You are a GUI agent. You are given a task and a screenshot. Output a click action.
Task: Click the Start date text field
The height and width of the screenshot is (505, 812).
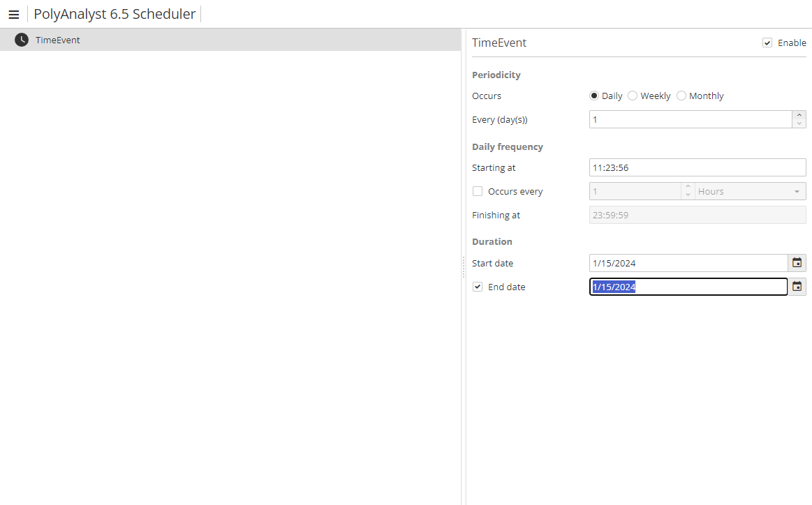click(688, 263)
